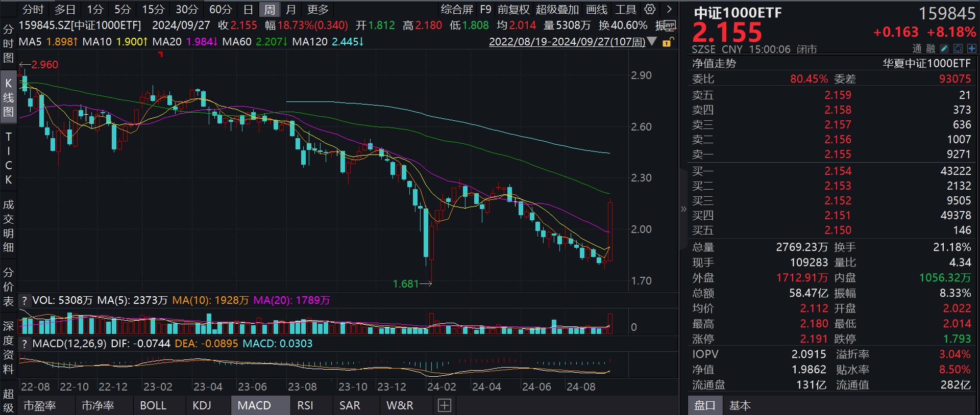Click the stock code 159845
Image resolution: width=980 pixels, height=415 pixels.
(x=947, y=13)
